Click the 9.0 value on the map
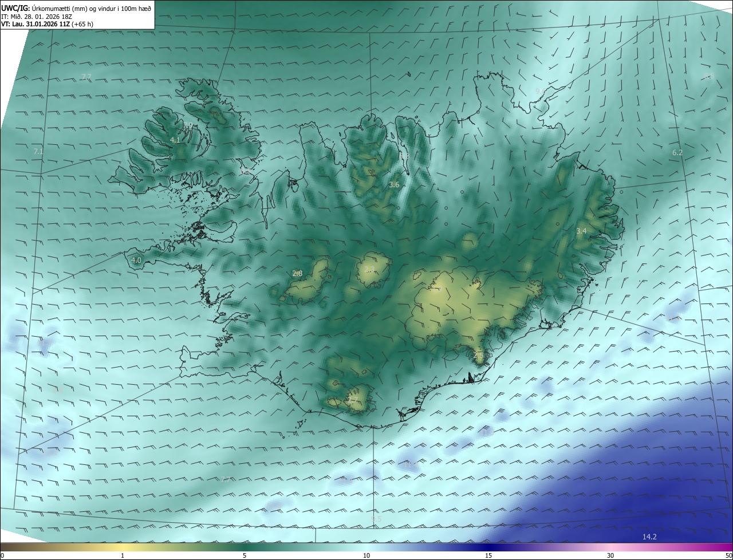This screenshot has height=560, width=733. point(540,90)
